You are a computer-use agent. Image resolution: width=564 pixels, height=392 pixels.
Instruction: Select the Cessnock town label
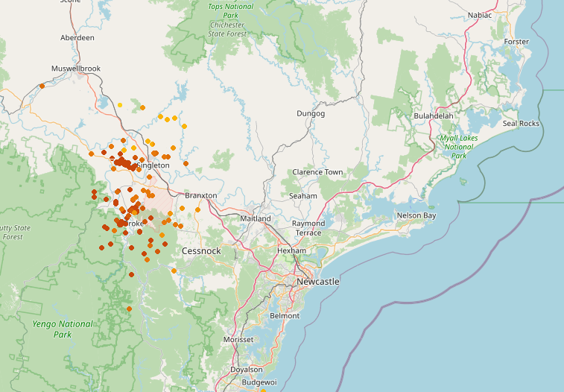pos(201,251)
